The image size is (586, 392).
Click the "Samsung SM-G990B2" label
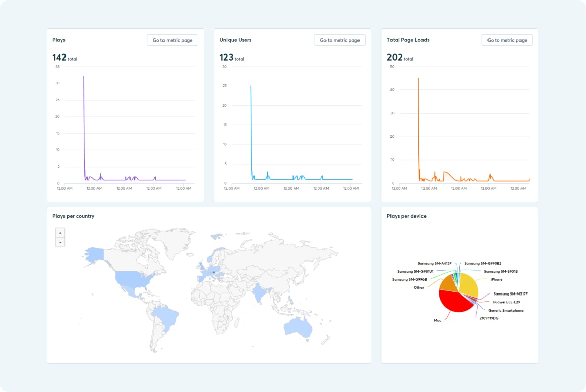[x=483, y=264]
